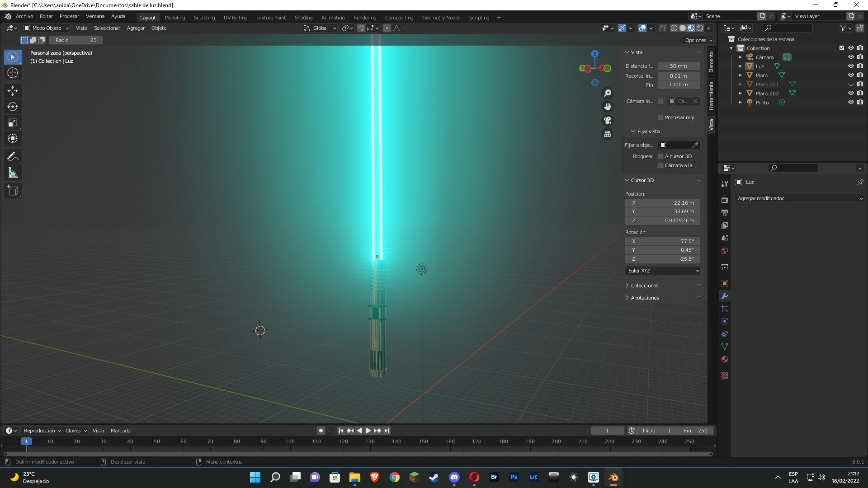Enable Cámara local checkbox
The image size is (868, 488).
(x=660, y=101)
